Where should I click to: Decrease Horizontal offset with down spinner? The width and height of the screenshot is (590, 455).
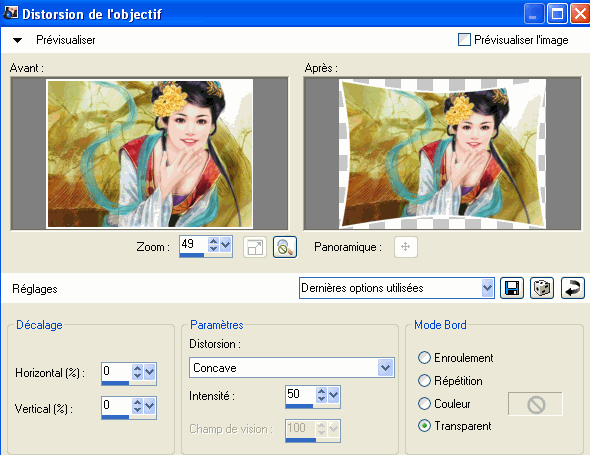point(137,376)
